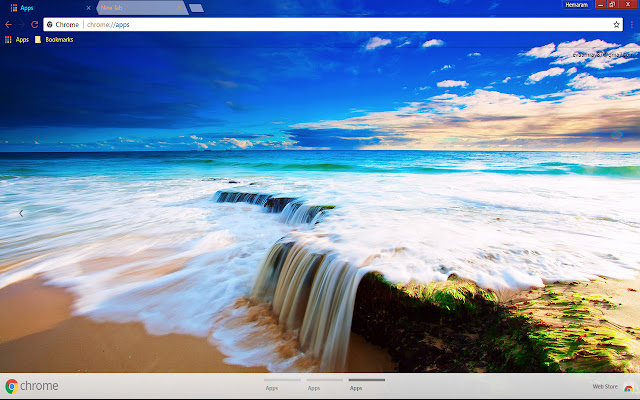Click the forward navigation arrow
The height and width of the screenshot is (400, 640).
pos(21,24)
